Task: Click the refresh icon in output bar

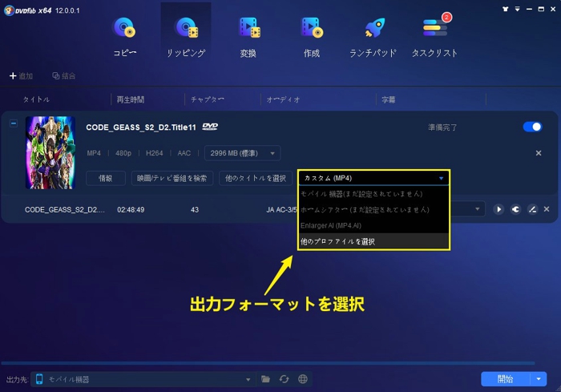Action: pyautogui.click(x=284, y=379)
